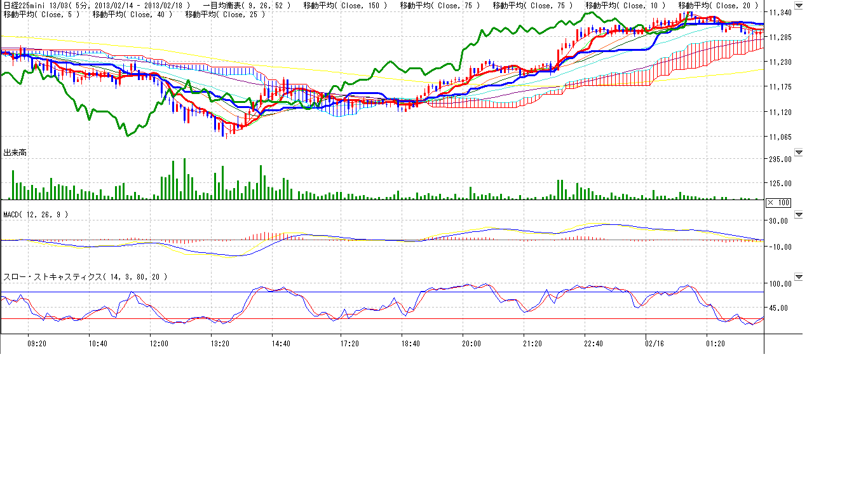Viewport: 868px width, 488px height.
Task: Click the 移動平均 (Close, 10) legend label
Action: 625,6
